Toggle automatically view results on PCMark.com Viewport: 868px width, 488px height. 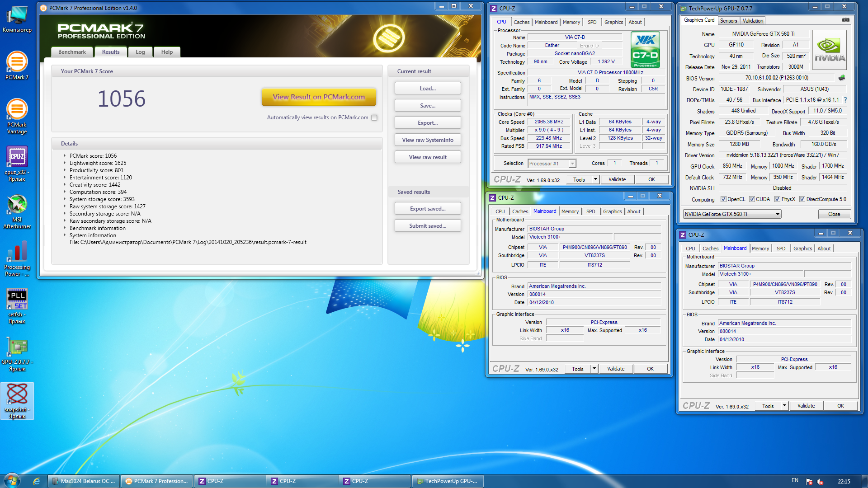[374, 117]
